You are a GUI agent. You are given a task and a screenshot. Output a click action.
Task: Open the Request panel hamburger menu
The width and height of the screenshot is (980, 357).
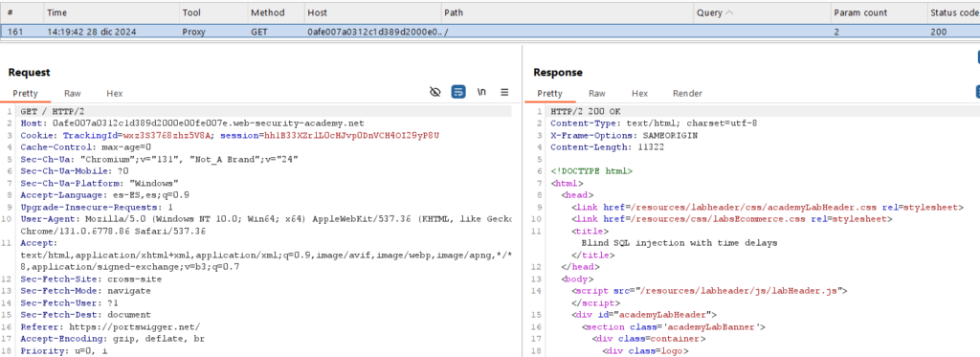[x=504, y=93]
